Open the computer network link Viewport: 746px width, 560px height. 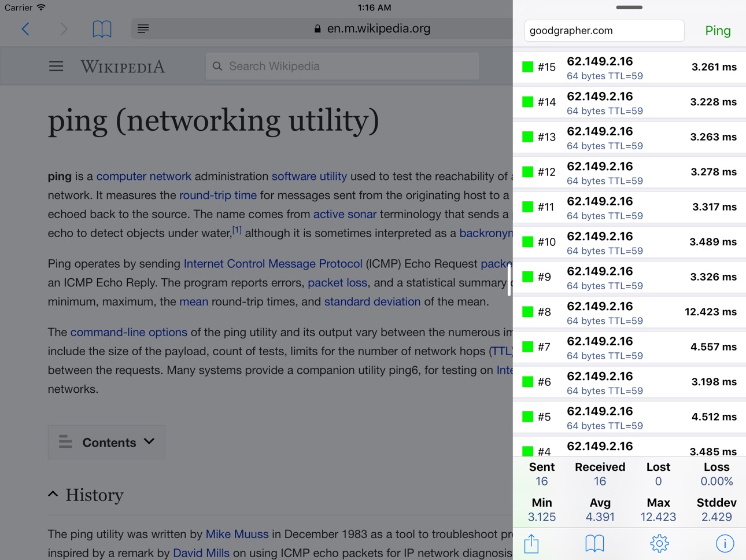coord(143,176)
